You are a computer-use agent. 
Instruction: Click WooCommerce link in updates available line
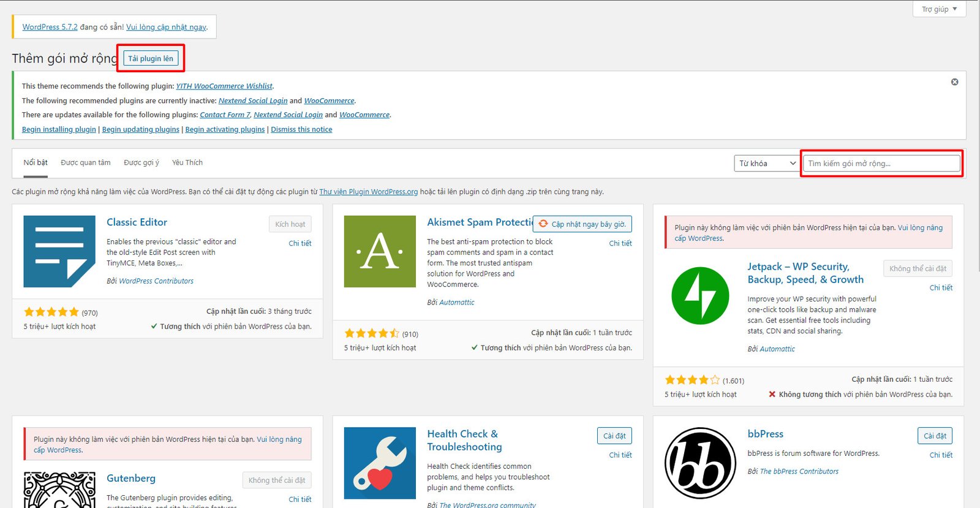coord(364,115)
